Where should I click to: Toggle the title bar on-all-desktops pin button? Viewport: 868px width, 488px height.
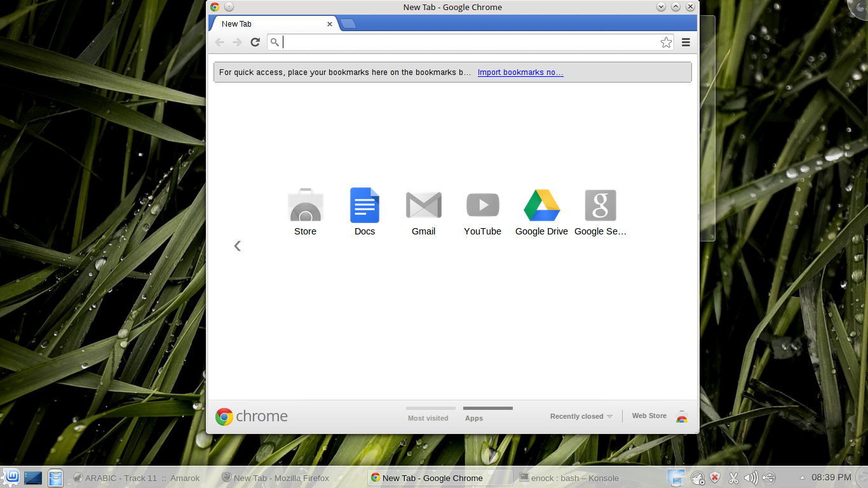tap(229, 7)
